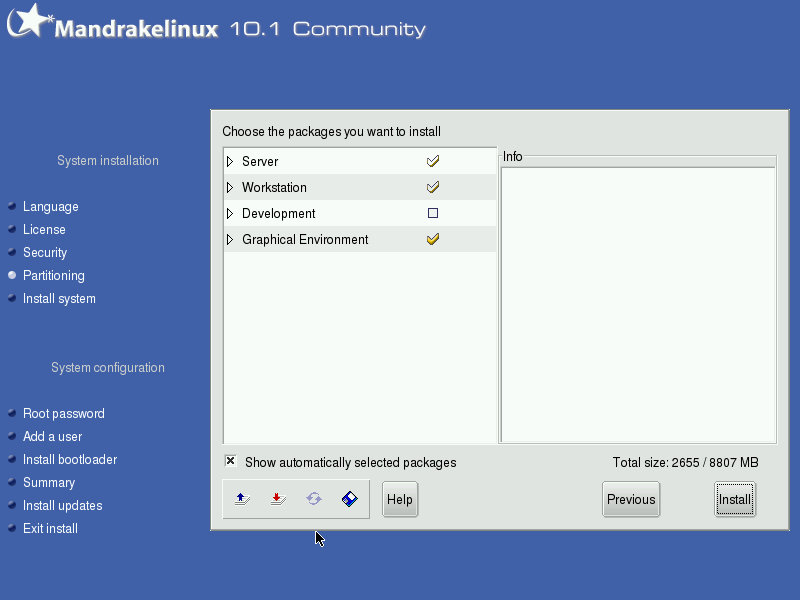Click the Security step in sidebar
The image size is (800, 600).
(x=45, y=253)
